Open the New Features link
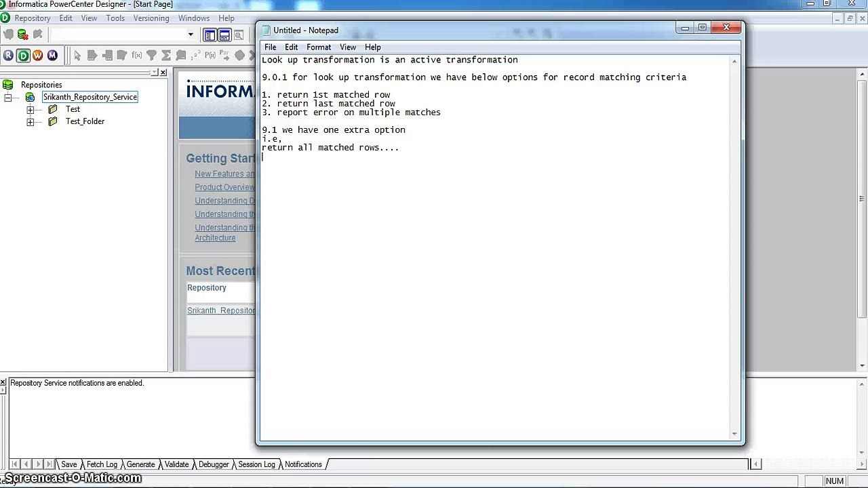 (224, 174)
